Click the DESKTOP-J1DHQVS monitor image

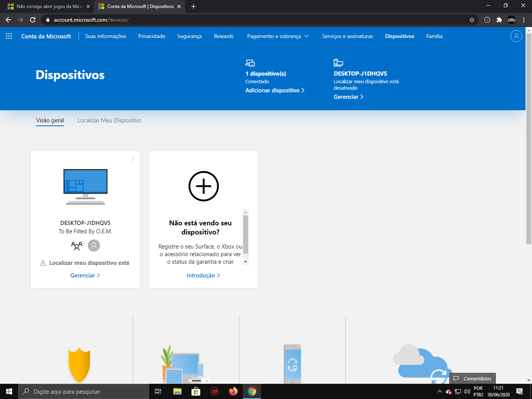click(x=85, y=187)
